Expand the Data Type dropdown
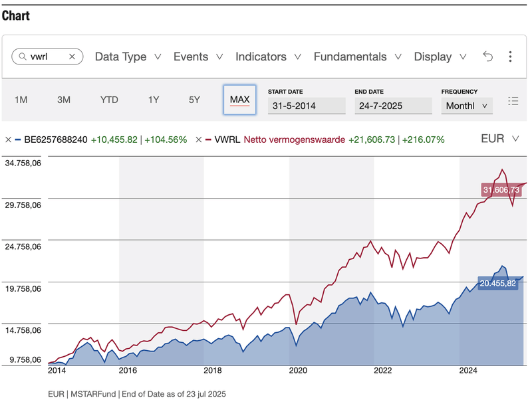532x402 pixels. click(x=128, y=57)
